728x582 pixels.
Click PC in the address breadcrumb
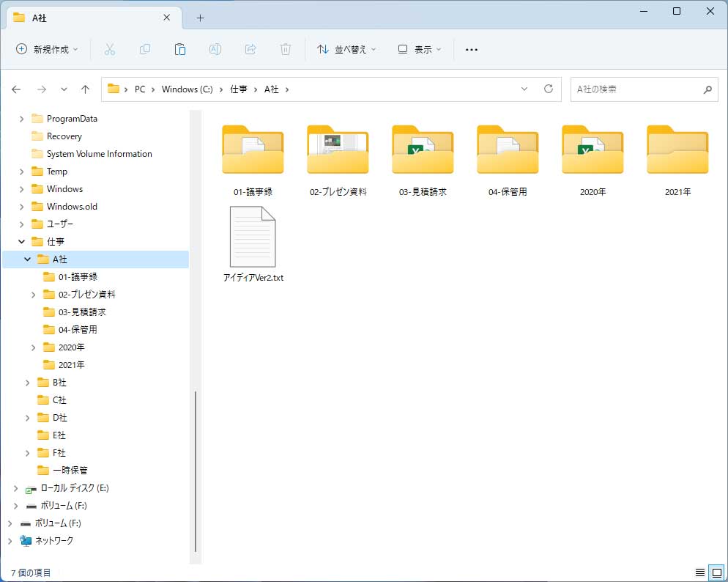[140, 89]
